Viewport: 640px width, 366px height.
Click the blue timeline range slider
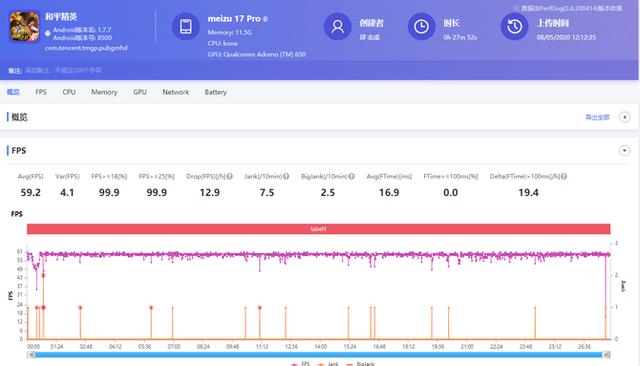tap(319, 355)
